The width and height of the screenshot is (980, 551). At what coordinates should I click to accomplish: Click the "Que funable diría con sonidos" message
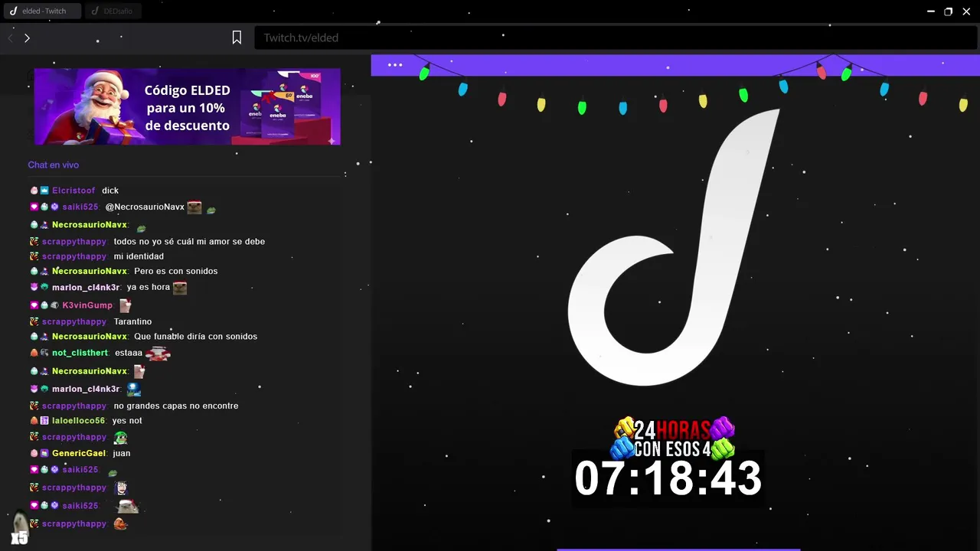195,337
